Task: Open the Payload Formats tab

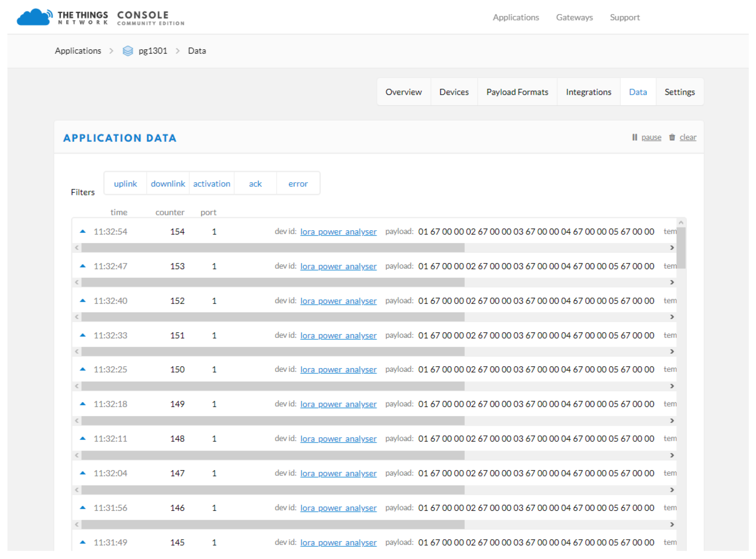Action: click(517, 92)
